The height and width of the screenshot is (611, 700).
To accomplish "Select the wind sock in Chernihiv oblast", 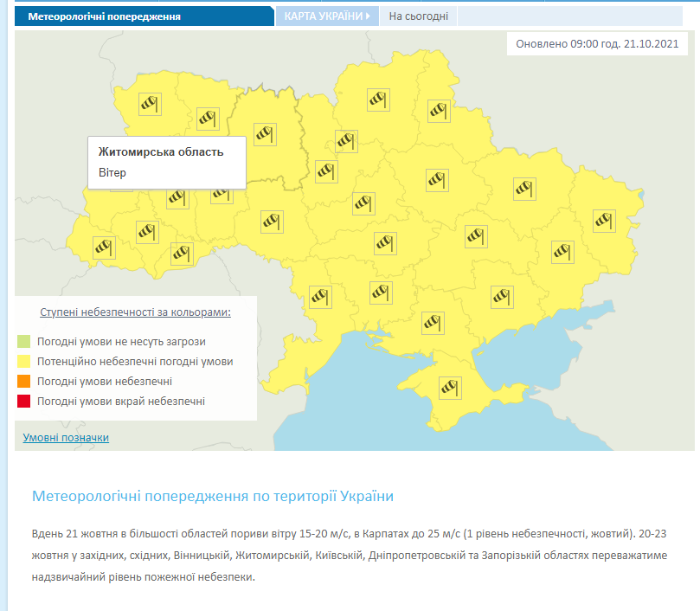I will tap(377, 100).
